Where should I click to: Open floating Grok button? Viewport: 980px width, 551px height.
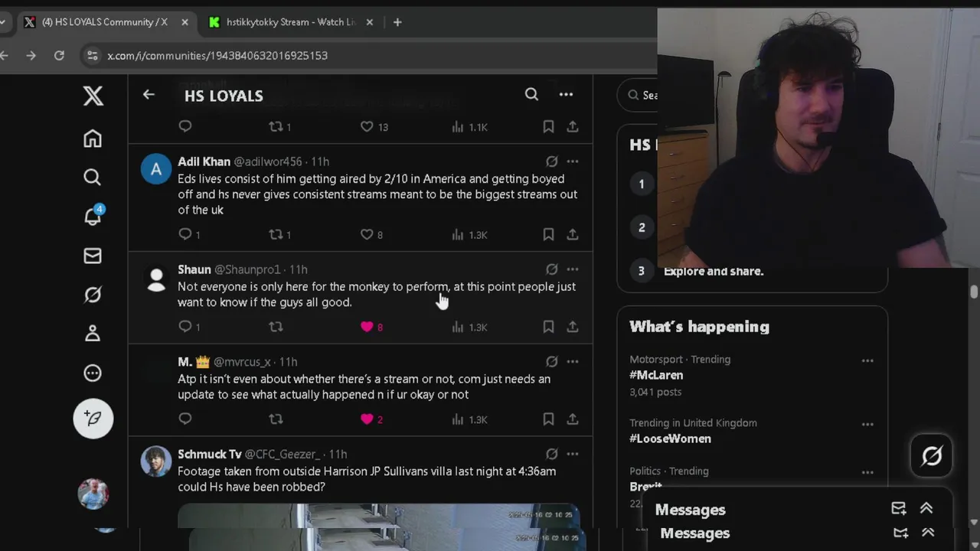(x=931, y=456)
